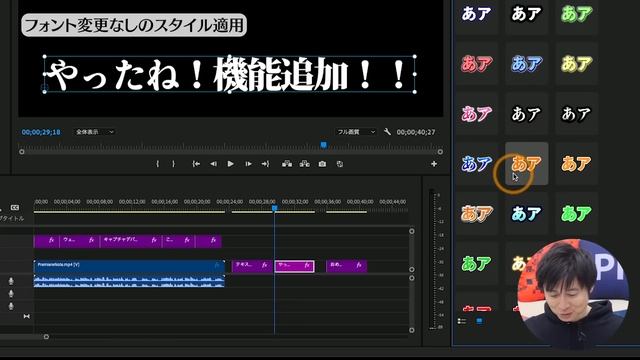The height and width of the screenshot is (360, 640).
Task: Click the Lift button
Action: (287, 164)
